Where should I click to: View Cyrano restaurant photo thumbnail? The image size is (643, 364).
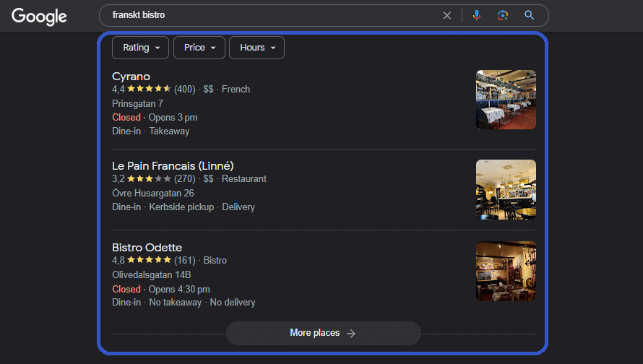[506, 100]
